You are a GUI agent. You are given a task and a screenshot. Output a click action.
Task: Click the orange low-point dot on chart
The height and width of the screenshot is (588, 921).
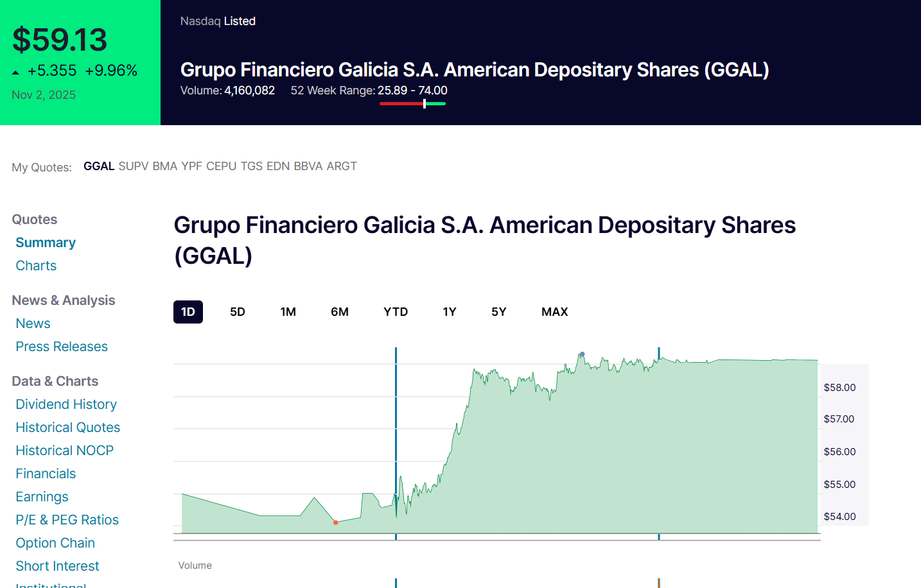[336, 523]
